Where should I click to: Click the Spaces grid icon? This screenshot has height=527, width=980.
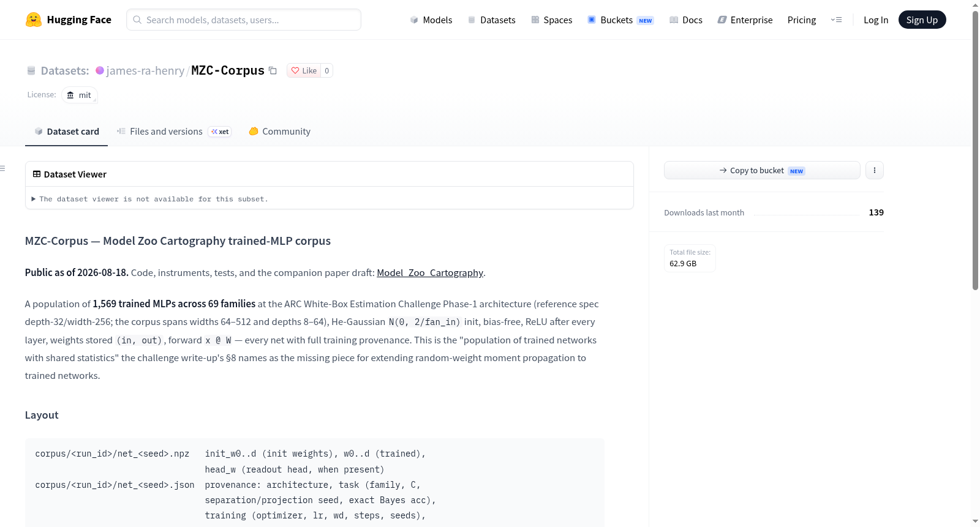coord(535,20)
